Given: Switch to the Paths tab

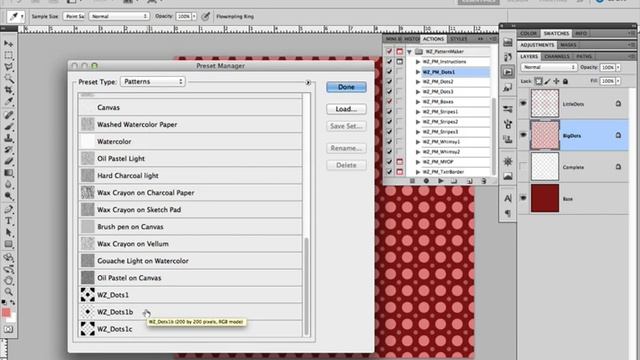Looking at the screenshot, I should pos(584,56).
